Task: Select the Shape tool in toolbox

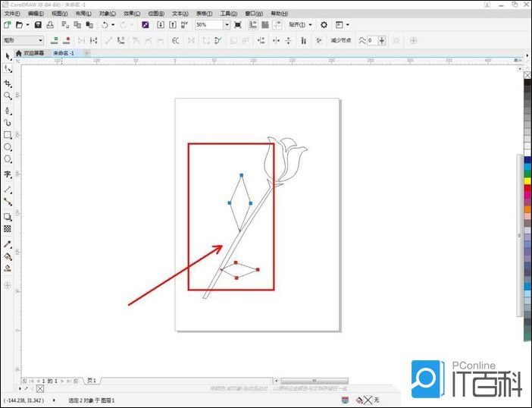Action: 8,68
